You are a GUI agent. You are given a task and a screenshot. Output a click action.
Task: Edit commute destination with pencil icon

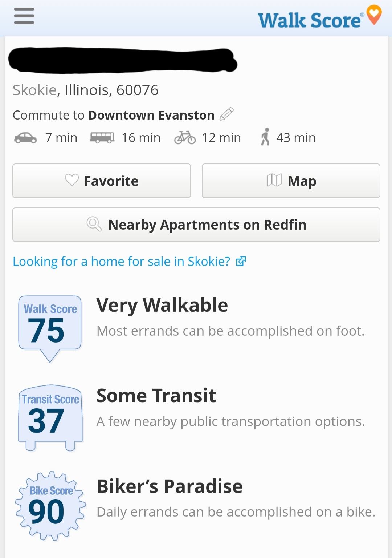click(x=227, y=114)
